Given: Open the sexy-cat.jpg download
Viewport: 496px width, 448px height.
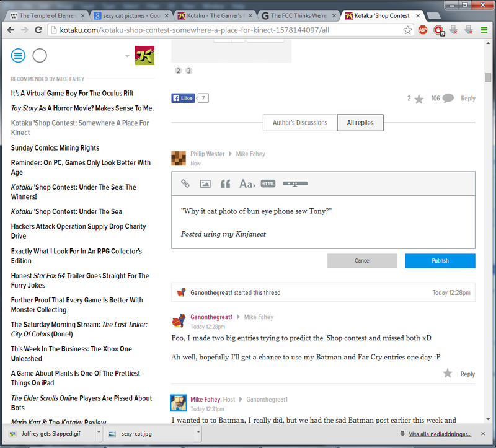Looking at the screenshot, I should pyautogui.click(x=150, y=434).
